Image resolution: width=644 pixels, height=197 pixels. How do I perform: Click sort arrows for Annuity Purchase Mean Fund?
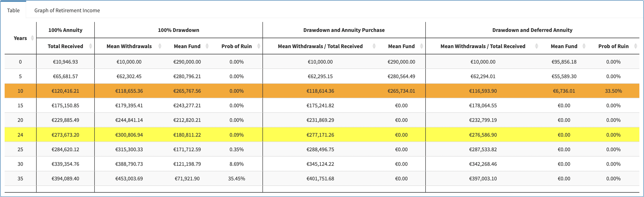click(422, 46)
